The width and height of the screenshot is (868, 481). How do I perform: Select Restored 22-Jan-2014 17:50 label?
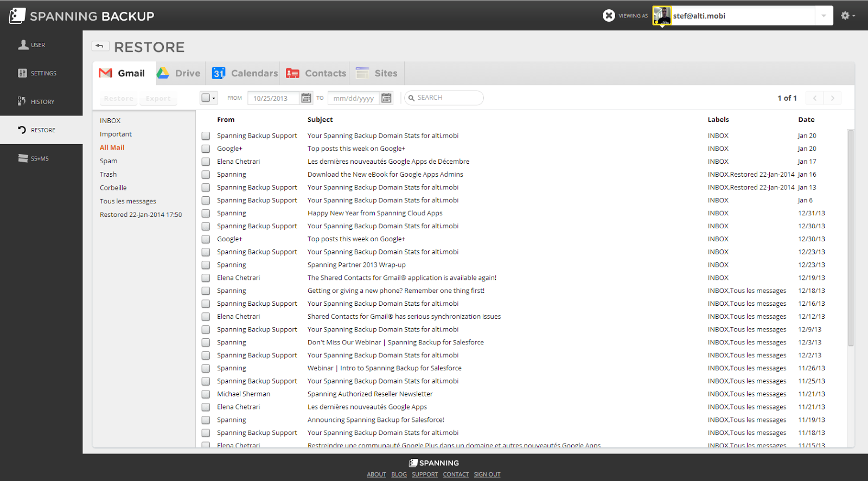tap(141, 215)
